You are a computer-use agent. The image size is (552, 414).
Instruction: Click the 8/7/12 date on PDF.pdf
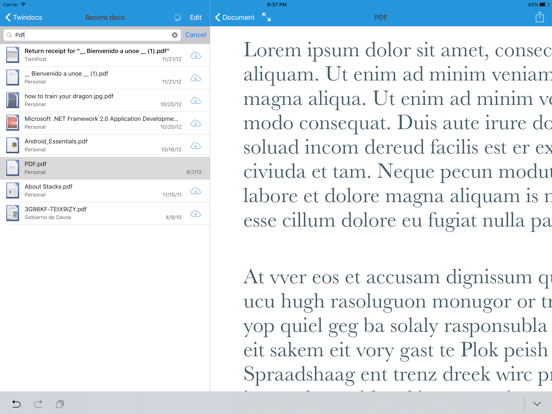[194, 172]
